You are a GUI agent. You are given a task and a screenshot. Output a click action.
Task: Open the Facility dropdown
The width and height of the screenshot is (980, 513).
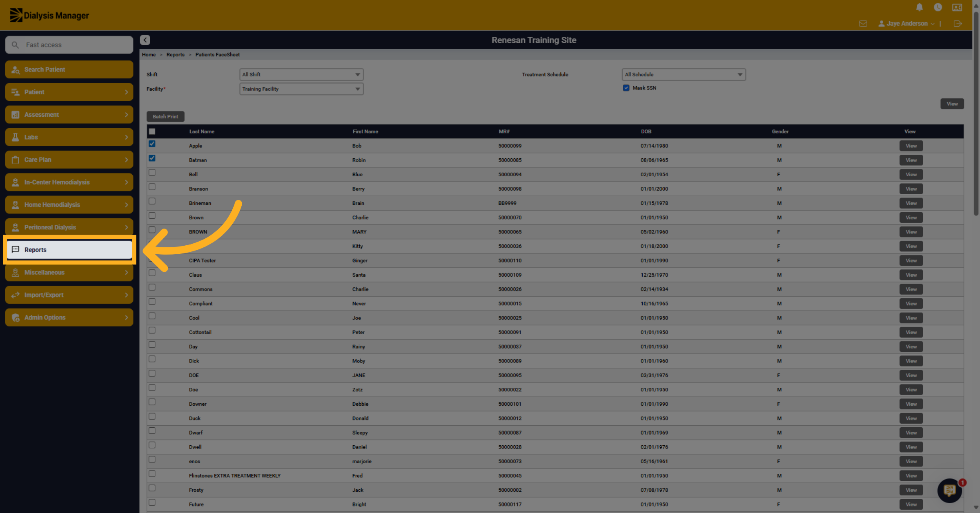(x=301, y=89)
